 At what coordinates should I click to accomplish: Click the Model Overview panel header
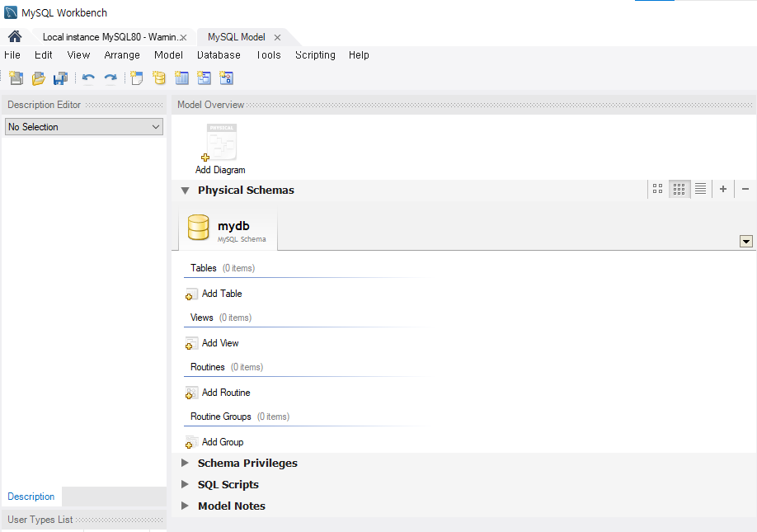[x=464, y=105]
